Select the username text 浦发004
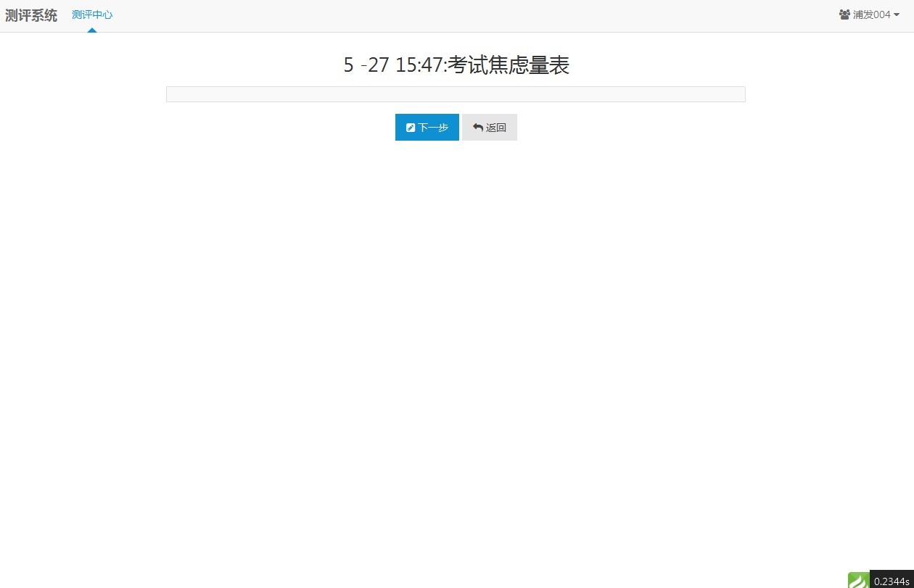 (x=872, y=15)
